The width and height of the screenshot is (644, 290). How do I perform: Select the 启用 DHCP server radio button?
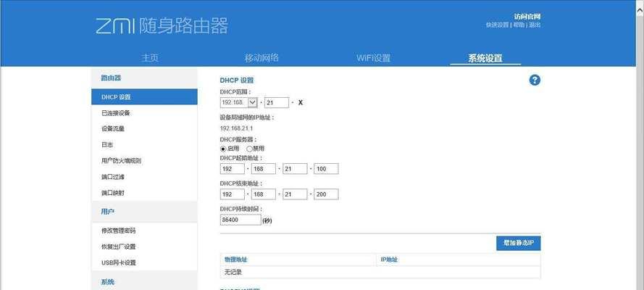click(x=223, y=149)
